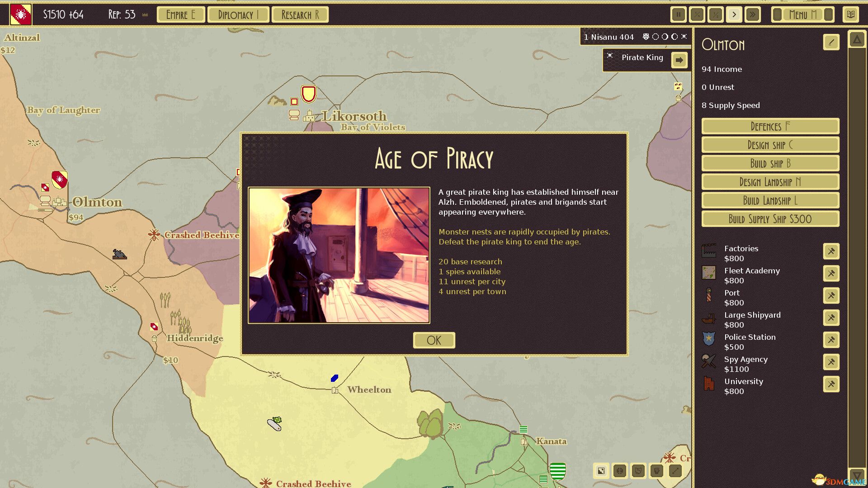
Task: Click the Factories build icon
Action: [832, 250]
